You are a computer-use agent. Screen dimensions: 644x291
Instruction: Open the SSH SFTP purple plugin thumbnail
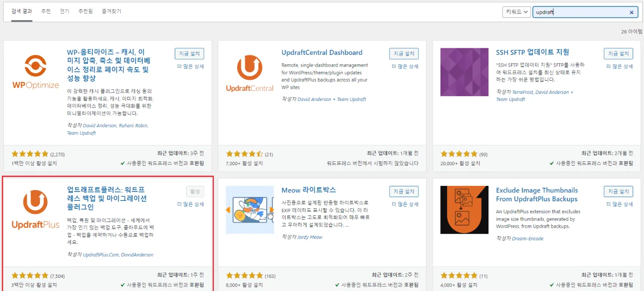465,72
